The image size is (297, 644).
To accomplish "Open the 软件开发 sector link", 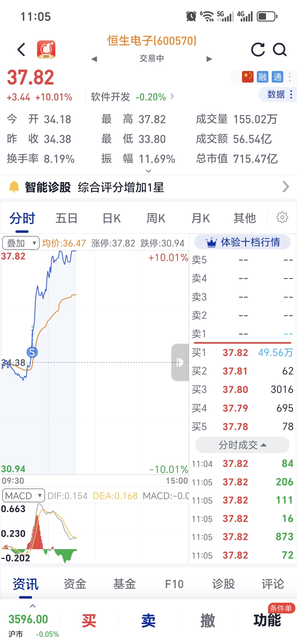I will tap(132, 97).
